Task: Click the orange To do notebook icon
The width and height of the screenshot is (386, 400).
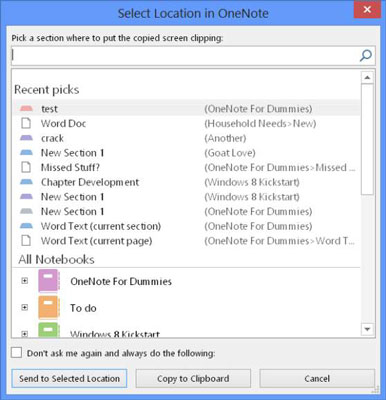Action: 49,307
